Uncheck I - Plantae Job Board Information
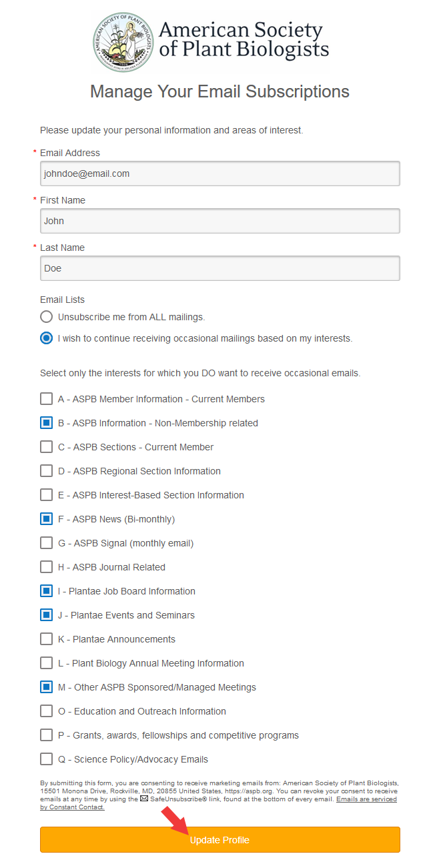This screenshot has height=868, width=427. point(46,591)
